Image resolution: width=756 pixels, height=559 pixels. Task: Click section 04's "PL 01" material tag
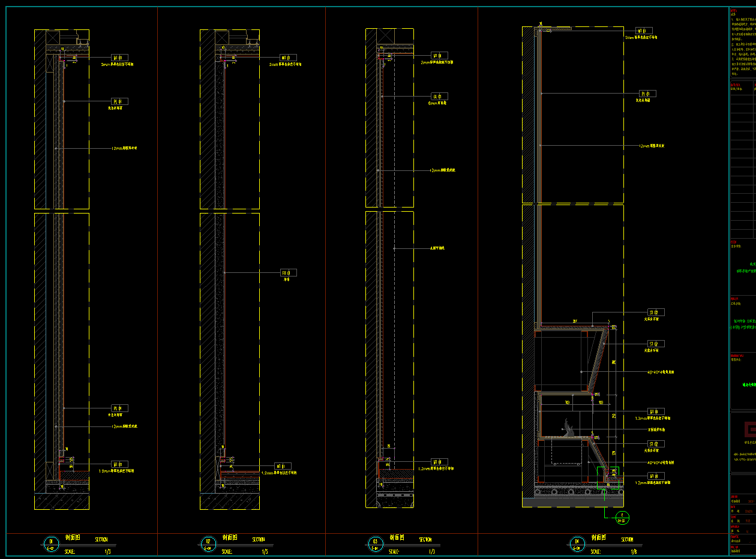pyautogui.click(x=648, y=94)
